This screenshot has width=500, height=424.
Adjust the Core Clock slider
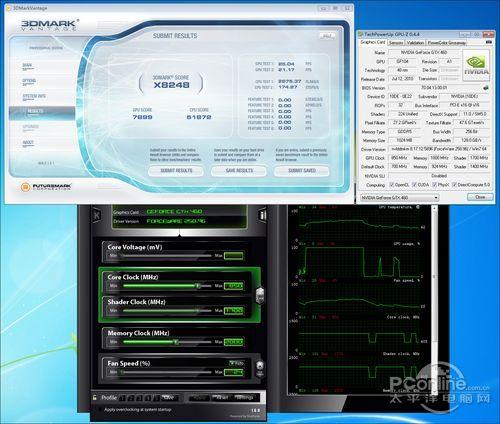(x=166, y=286)
